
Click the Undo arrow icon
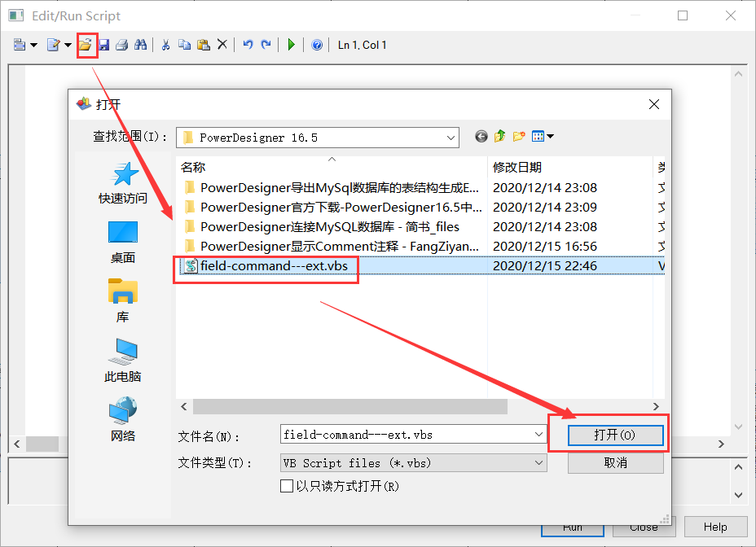(x=248, y=45)
